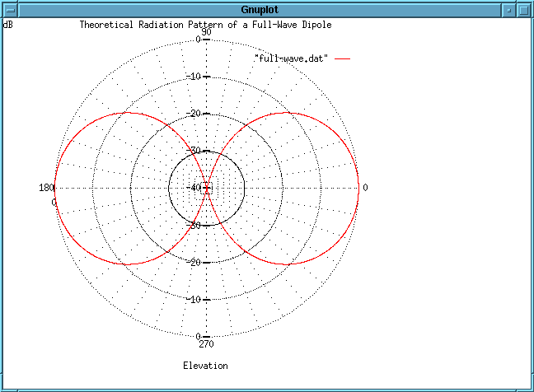This screenshot has width=534, height=392.
Task: Click the 0 dB label at plot bottom
Action: [x=198, y=336]
